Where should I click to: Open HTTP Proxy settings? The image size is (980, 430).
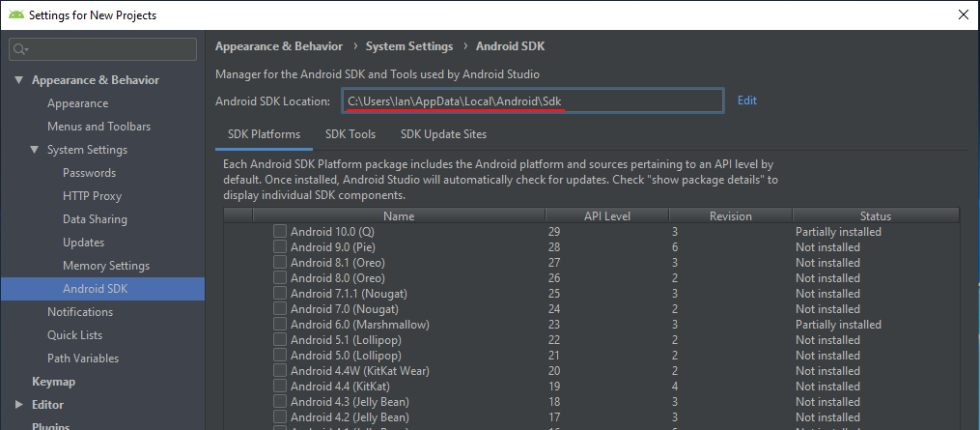click(92, 196)
